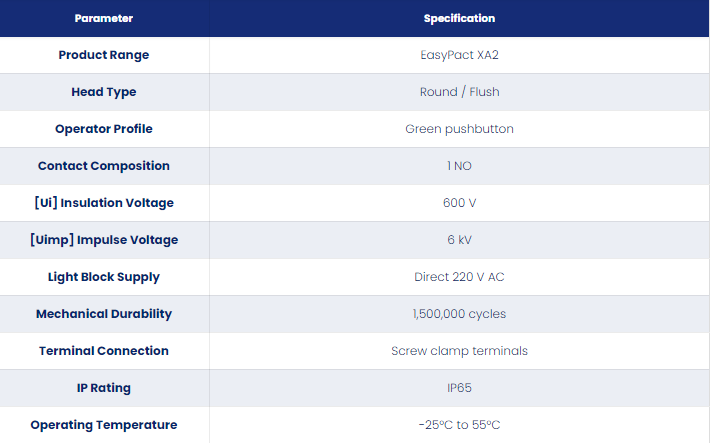Click the EasyPact XA2 value
This screenshot has width=710, height=443.
click(459, 55)
